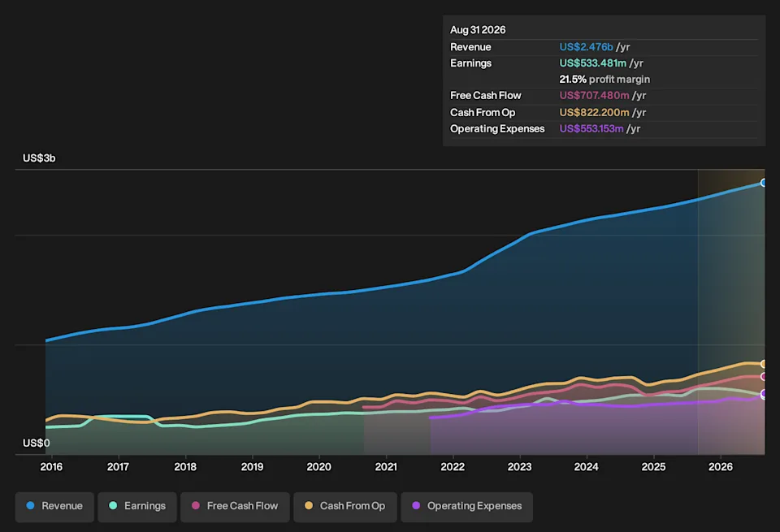
Task: Click the "2026" x-axis year label
Action: (721, 467)
